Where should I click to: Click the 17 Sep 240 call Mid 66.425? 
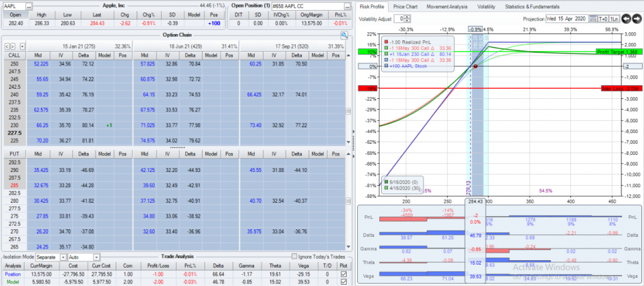[255, 94]
